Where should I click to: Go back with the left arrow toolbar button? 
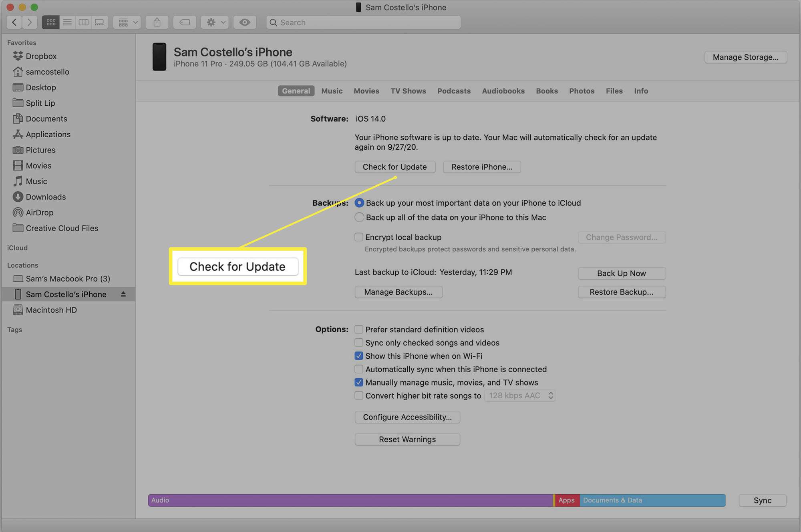point(14,22)
